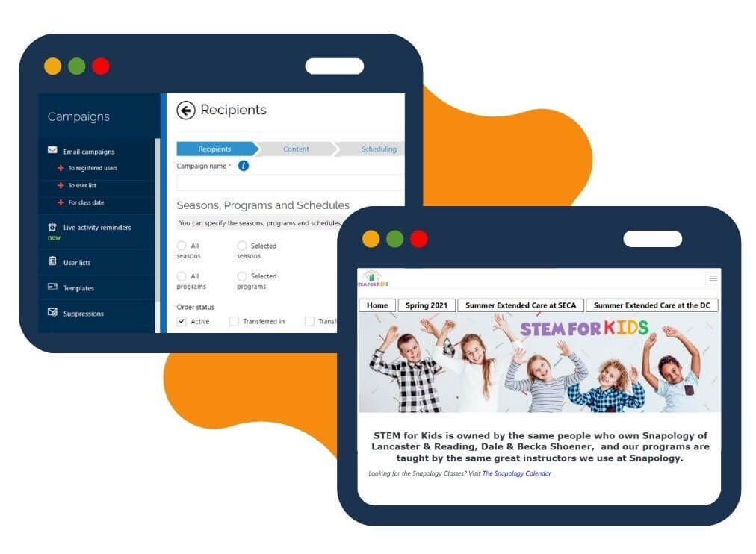Click the yellow dot in the STEM for Kids window
Screen dimensions: 756x554
click(x=371, y=239)
